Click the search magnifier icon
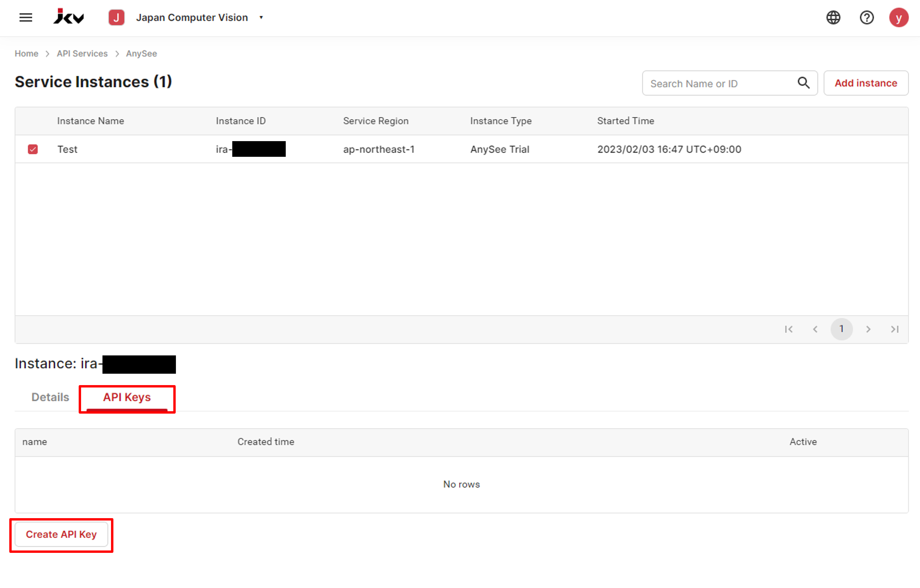The height and width of the screenshot is (588, 920). 804,83
